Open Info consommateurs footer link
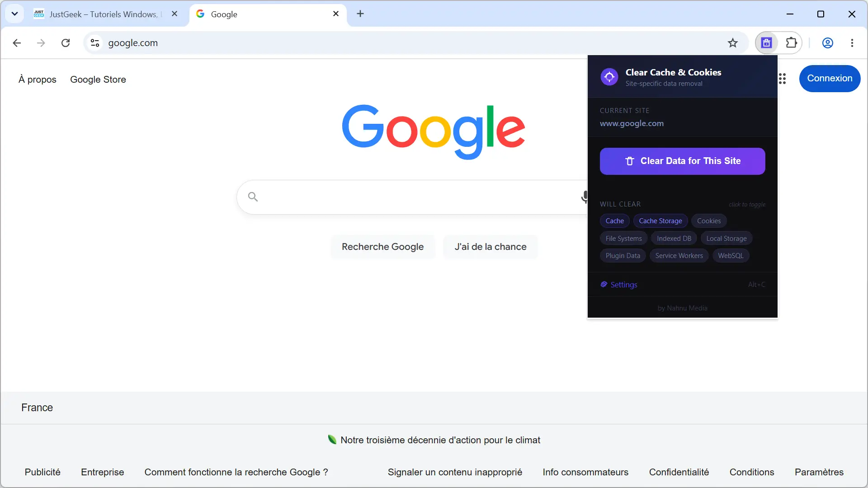Image resolution: width=868 pixels, height=488 pixels. 585,472
